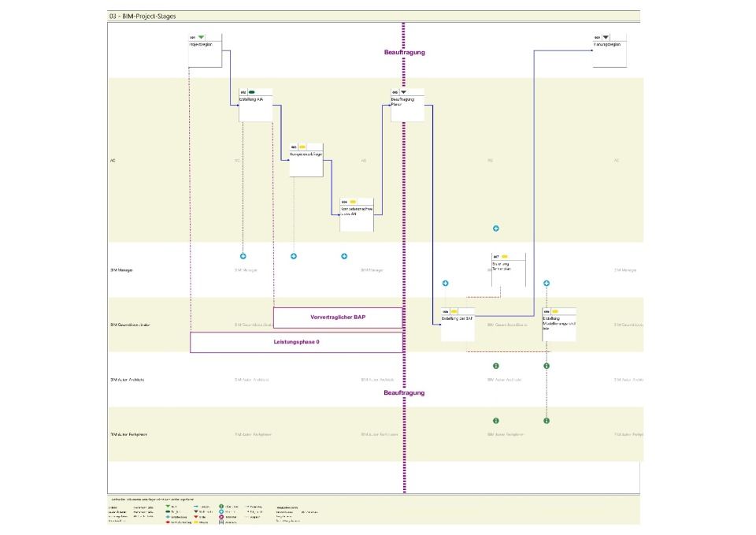Click yellow marker in box 008
The image size is (756, 535).
pos(555,311)
